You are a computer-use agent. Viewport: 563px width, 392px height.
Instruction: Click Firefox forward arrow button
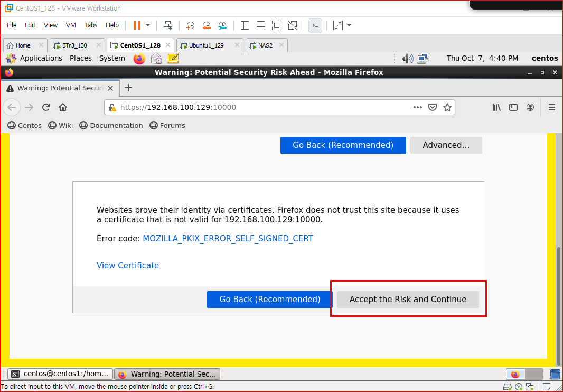(29, 107)
